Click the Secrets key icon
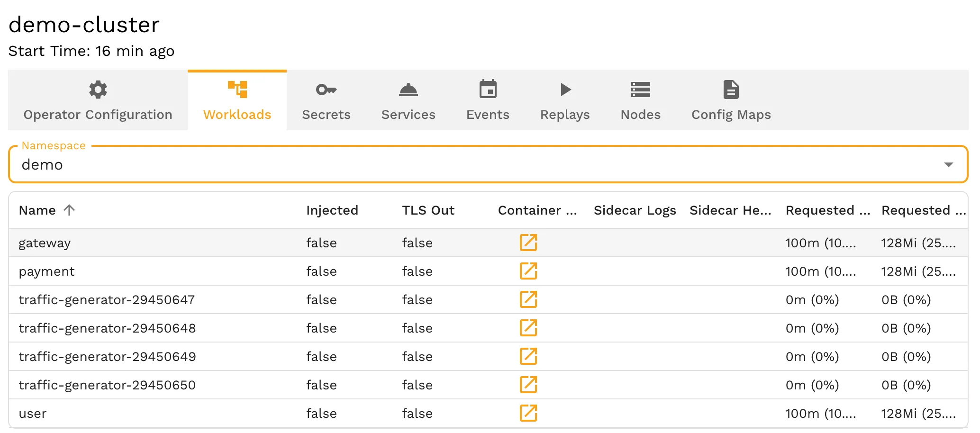The image size is (980, 433). (x=326, y=89)
